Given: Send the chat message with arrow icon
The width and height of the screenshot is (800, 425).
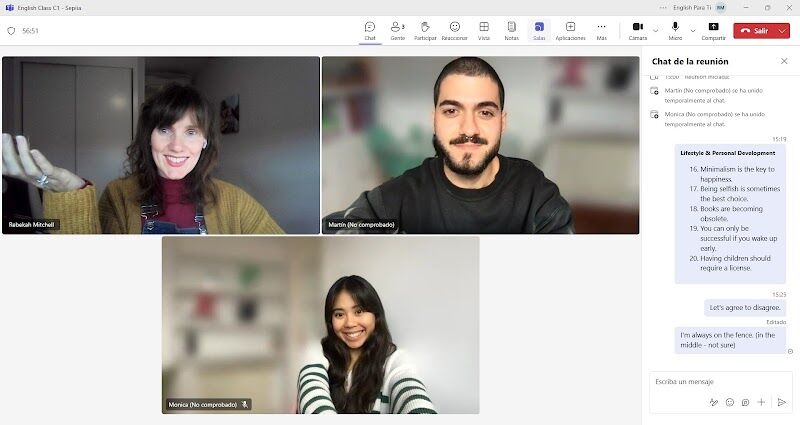Looking at the screenshot, I should 782,402.
